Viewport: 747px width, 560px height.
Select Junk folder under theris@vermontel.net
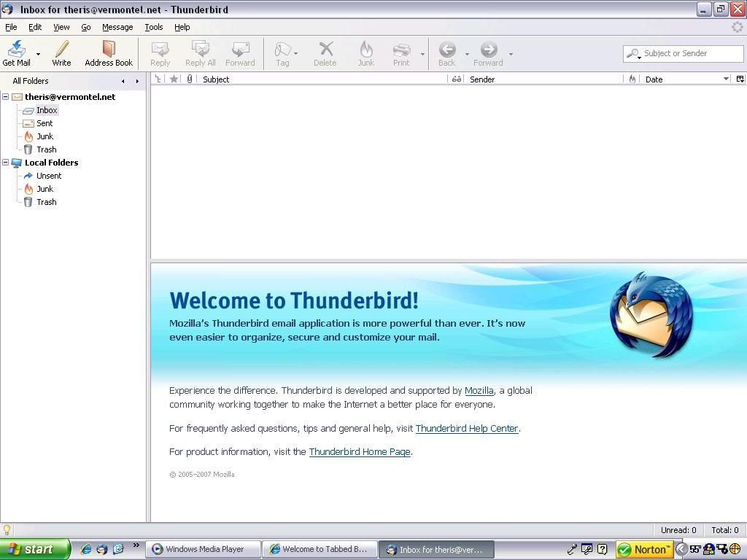point(44,136)
